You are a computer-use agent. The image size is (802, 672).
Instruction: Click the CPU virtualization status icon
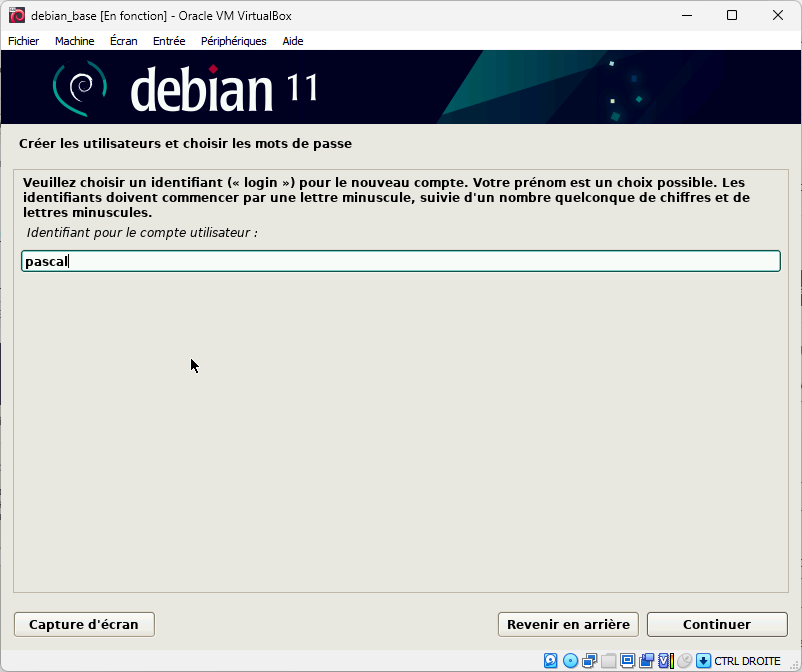click(x=665, y=661)
